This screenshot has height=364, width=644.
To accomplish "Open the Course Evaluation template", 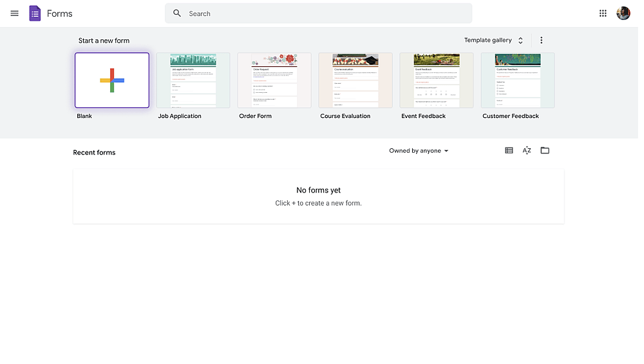I will click(x=355, y=81).
